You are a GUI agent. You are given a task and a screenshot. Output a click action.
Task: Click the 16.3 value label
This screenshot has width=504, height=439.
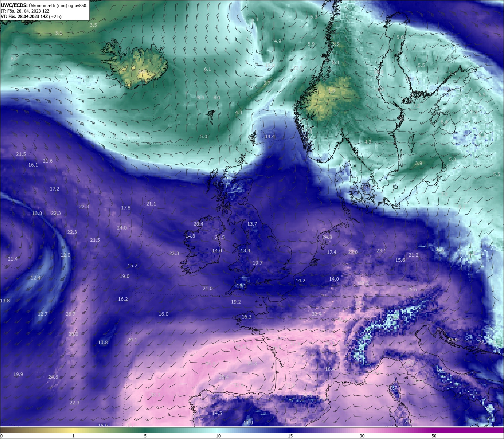tap(246, 317)
